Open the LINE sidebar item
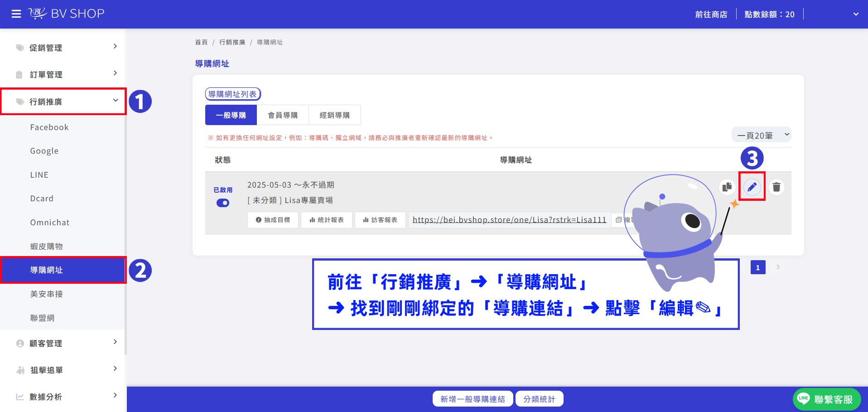Image resolution: width=868 pixels, height=412 pixels. 39,175
